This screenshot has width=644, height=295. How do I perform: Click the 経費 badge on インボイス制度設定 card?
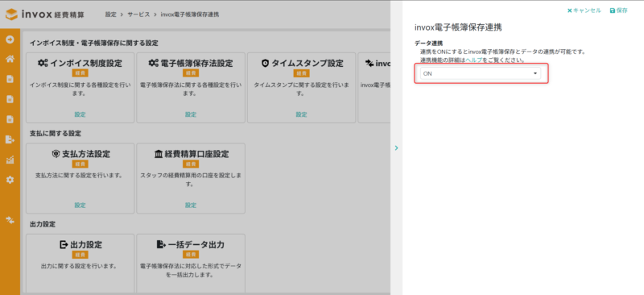[x=80, y=73]
